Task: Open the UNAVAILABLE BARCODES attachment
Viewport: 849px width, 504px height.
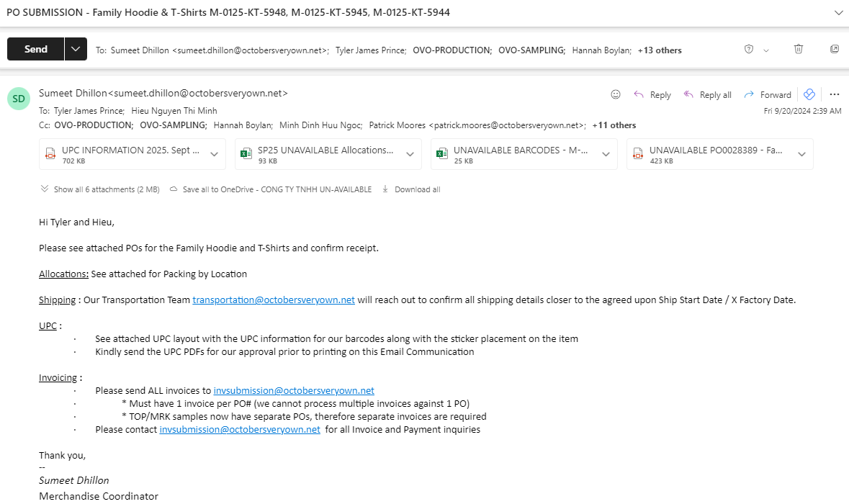Action: pyautogui.click(x=517, y=154)
